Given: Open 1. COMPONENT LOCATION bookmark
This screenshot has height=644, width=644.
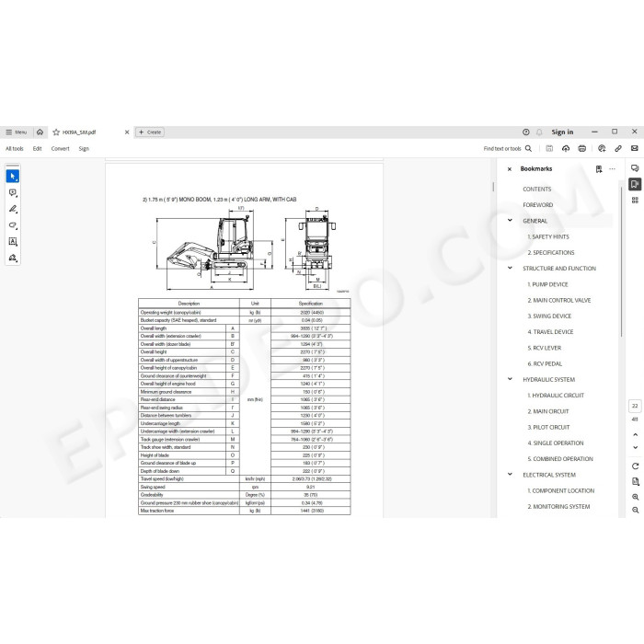Looking at the screenshot, I should [x=560, y=490].
